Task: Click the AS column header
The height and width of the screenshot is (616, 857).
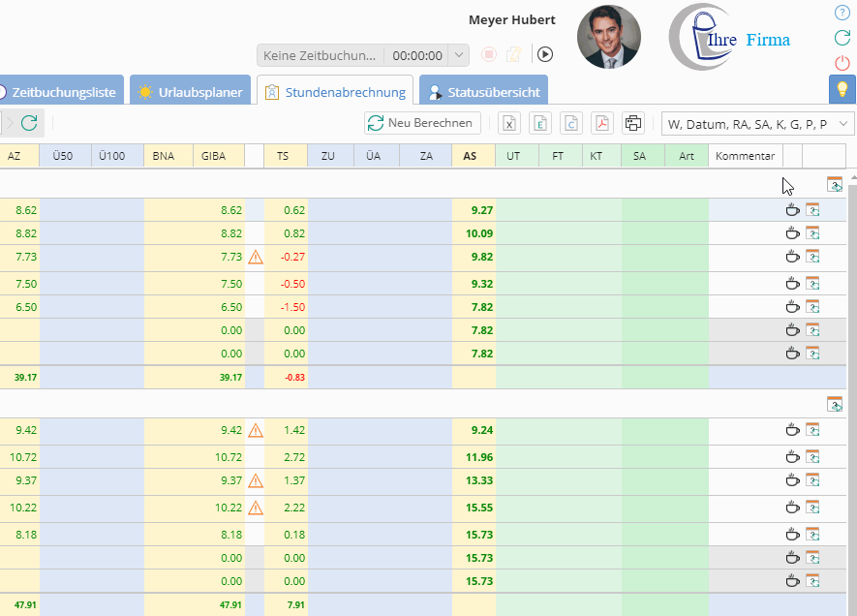Action: pos(471,156)
